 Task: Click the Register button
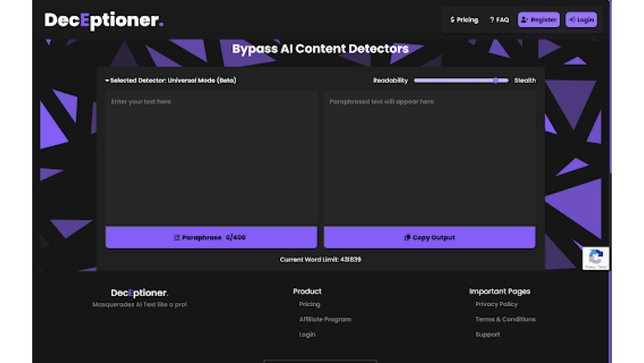[x=538, y=20]
